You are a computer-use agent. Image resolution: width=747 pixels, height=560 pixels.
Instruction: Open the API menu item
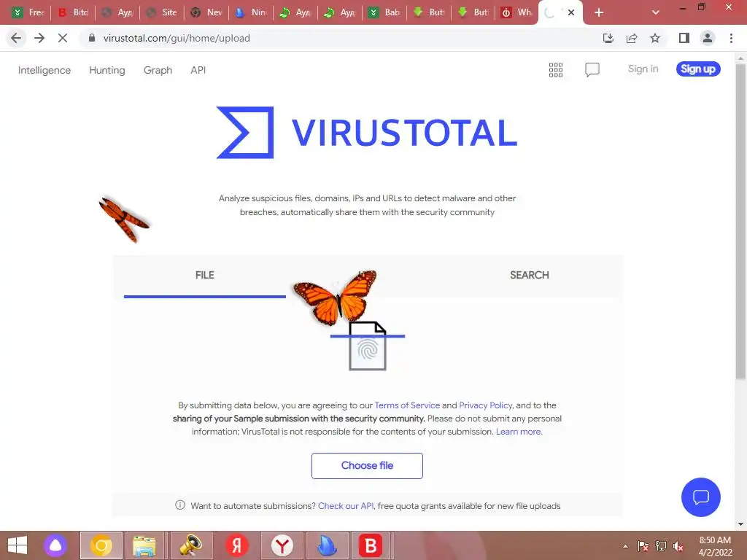(198, 70)
